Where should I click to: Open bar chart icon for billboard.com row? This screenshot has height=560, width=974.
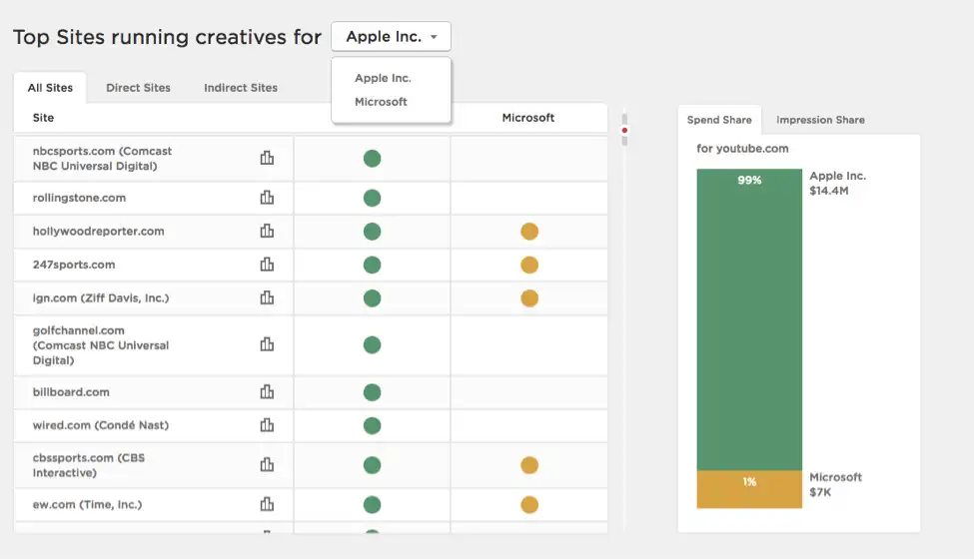tap(267, 391)
